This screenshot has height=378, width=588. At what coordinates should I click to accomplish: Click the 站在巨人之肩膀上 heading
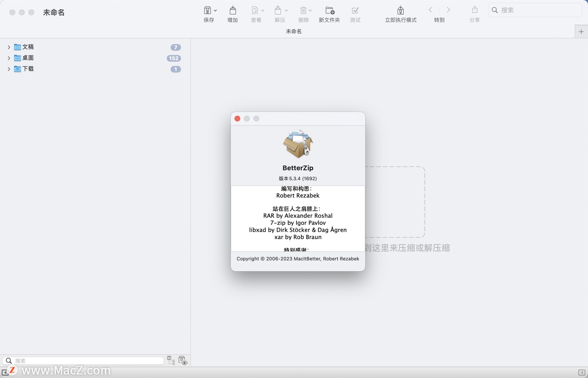296,209
